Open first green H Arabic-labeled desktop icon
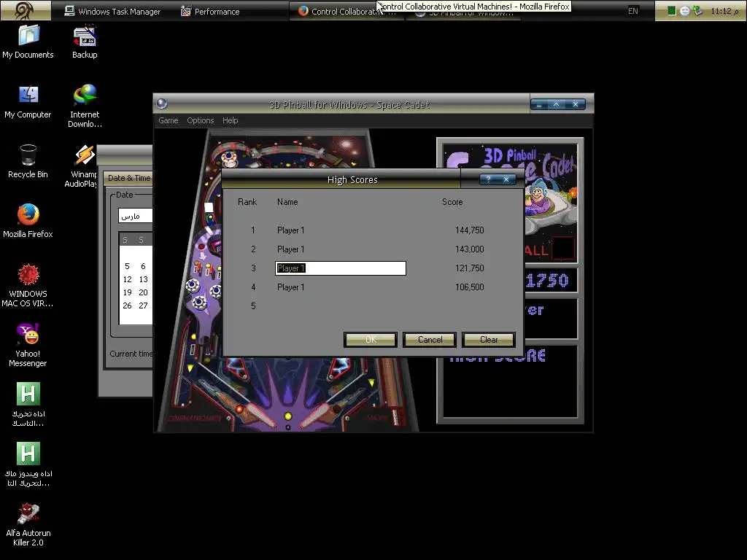 [28, 405]
